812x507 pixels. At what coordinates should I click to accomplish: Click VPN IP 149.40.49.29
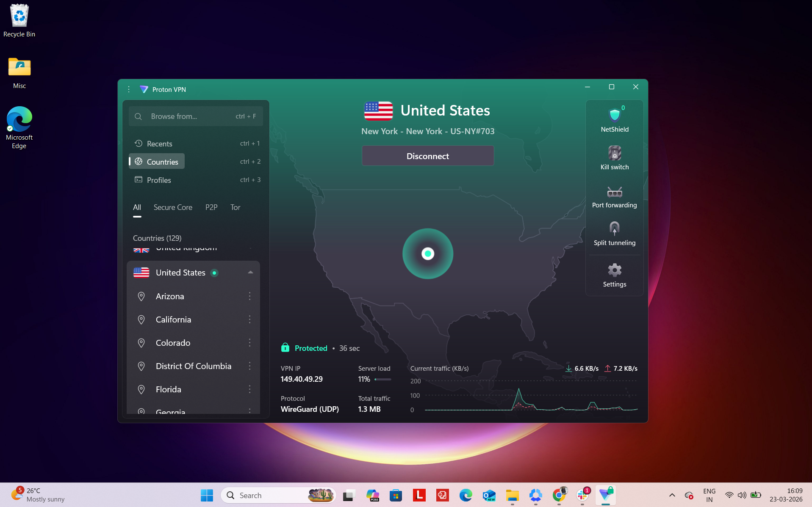(302, 379)
